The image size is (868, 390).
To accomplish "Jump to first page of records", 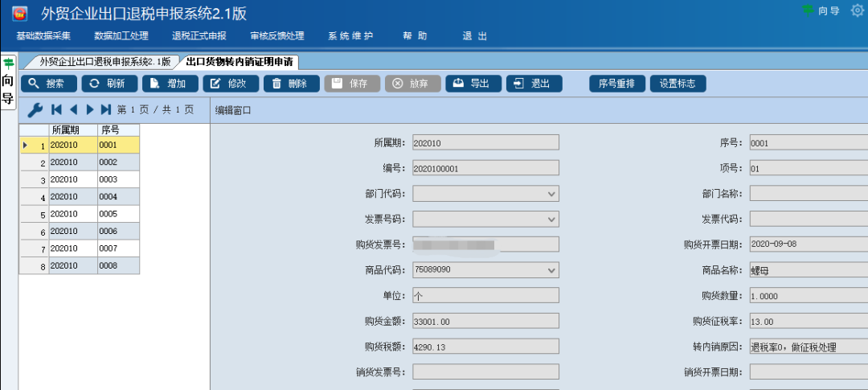I will pos(56,109).
